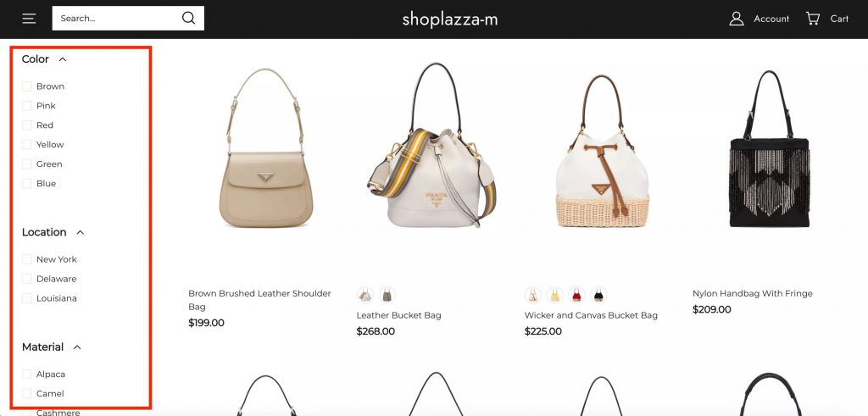Viewport: 868px width, 416px height.
Task: Check the Brown color filter
Action: click(x=26, y=86)
